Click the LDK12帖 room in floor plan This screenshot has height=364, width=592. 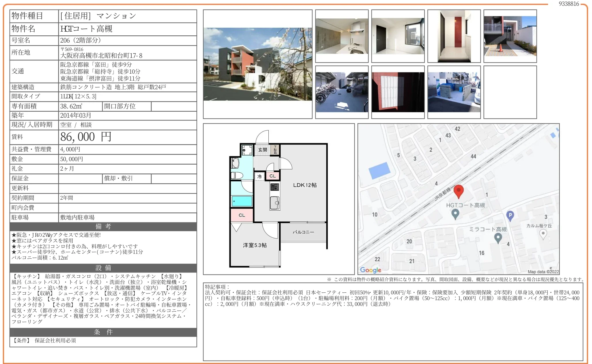click(305, 185)
